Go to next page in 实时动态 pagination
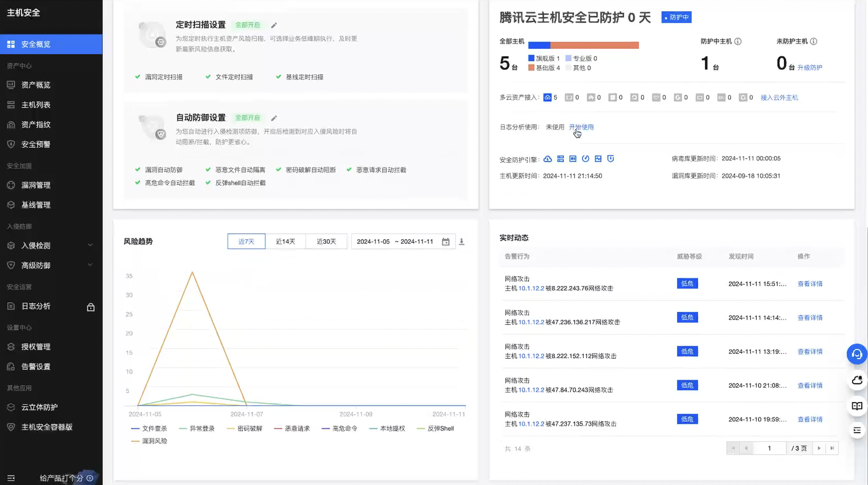 pyautogui.click(x=819, y=448)
